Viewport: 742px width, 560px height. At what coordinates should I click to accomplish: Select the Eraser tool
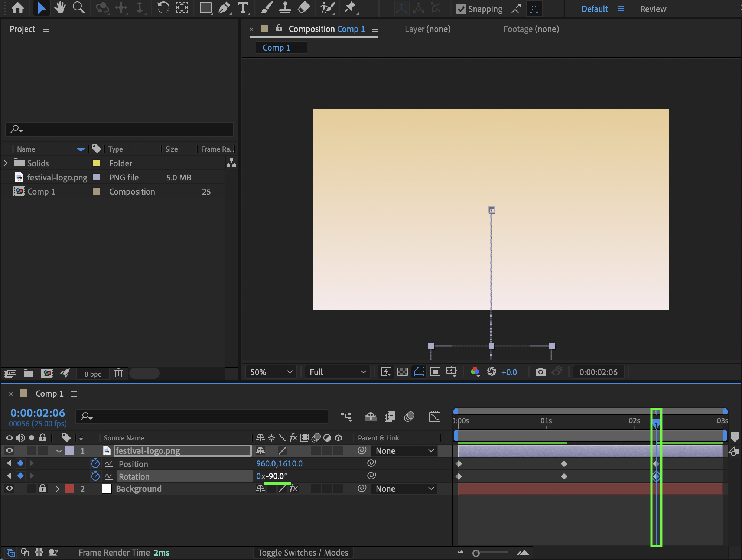click(x=304, y=8)
